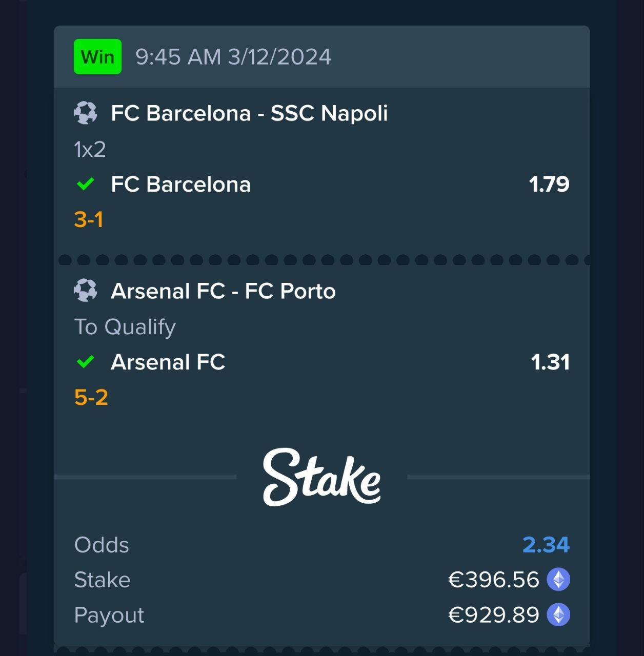Click the green checkmark next to FC Barcelona
The image size is (644, 656).
click(85, 184)
